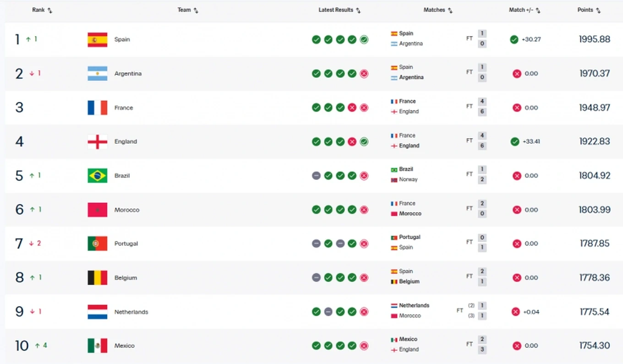This screenshot has width=623, height=364.
Task: Click 'Norway' in Brazil's match listing
Action: (x=408, y=180)
